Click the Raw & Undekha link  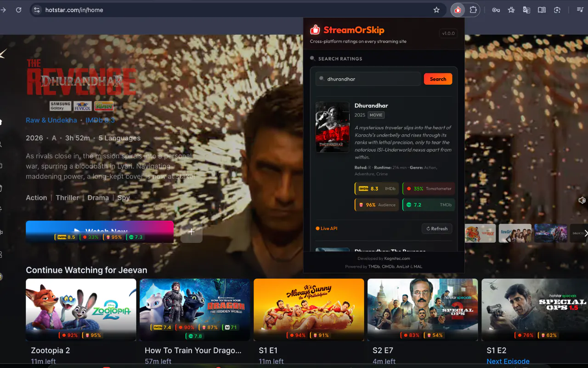(x=51, y=120)
